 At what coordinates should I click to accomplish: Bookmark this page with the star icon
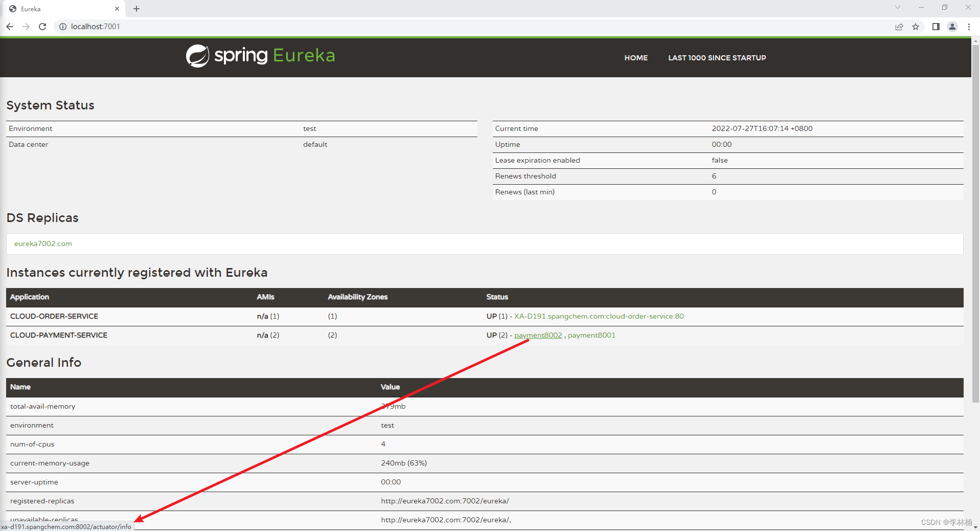click(x=916, y=27)
